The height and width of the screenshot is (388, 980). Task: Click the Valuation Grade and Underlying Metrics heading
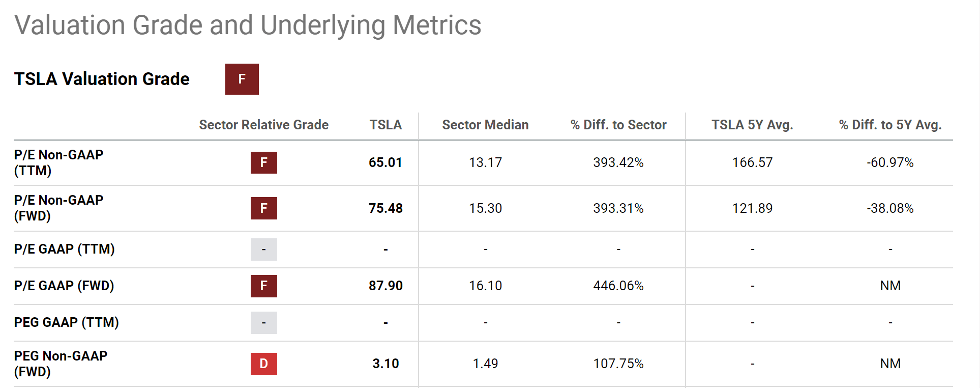(248, 25)
